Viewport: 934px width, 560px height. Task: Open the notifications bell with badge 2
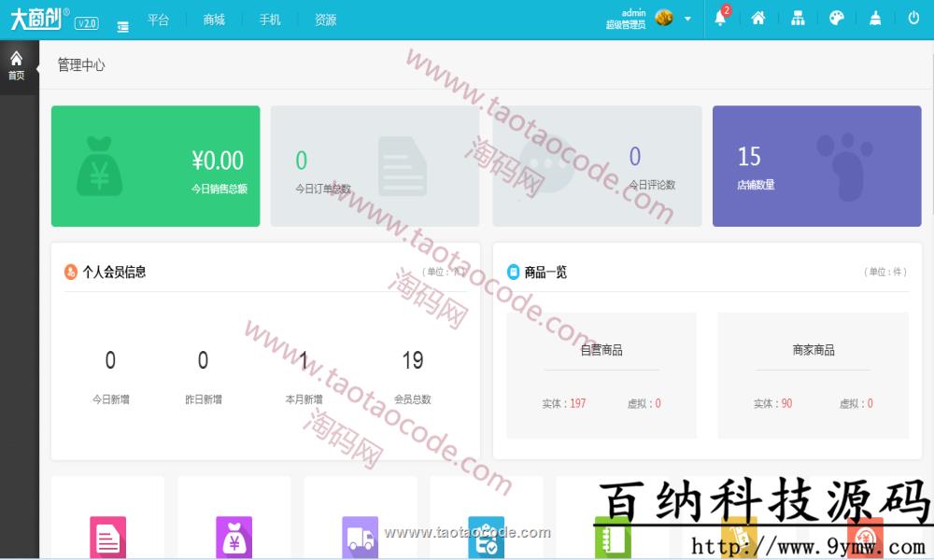coord(720,18)
